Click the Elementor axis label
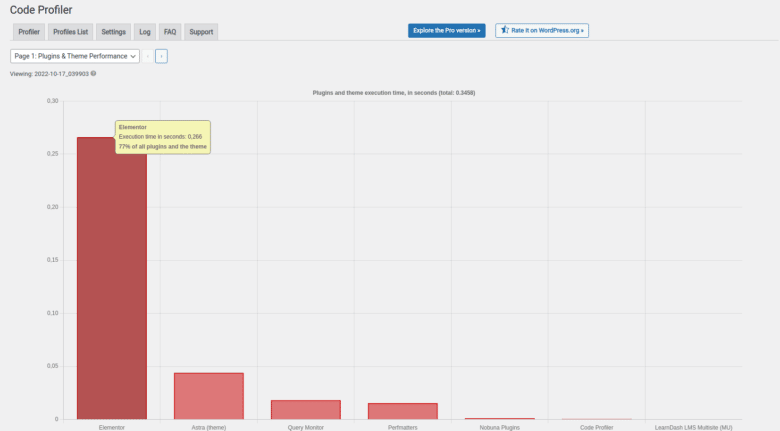Viewport: 780px width, 431px height. coord(112,428)
